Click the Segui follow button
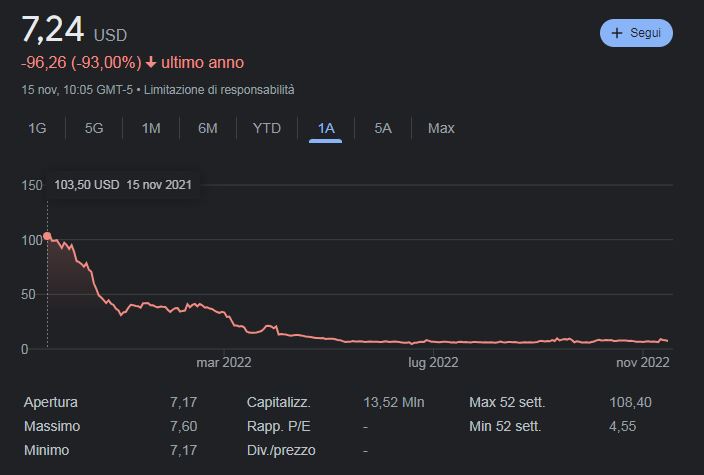 (636, 33)
